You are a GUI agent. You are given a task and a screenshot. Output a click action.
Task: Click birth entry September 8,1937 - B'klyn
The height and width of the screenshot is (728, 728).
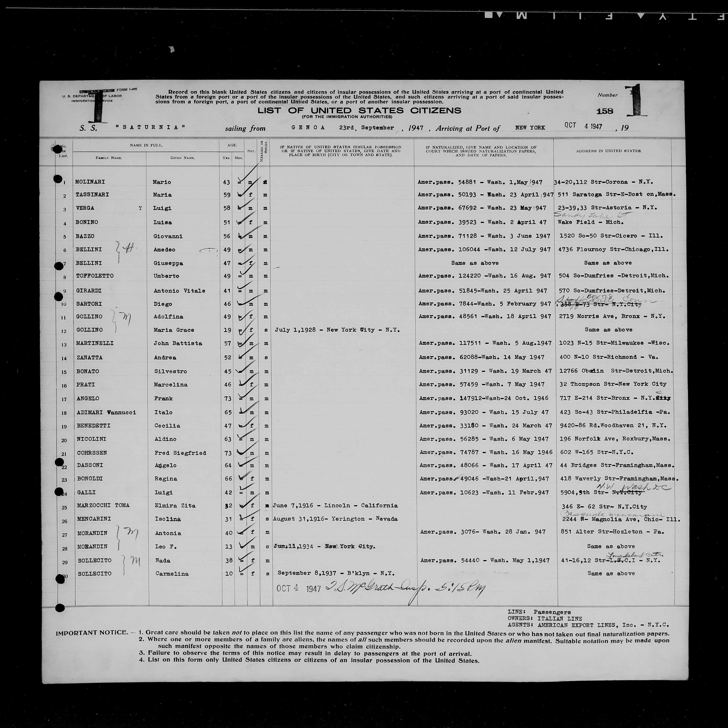tap(336, 573)
